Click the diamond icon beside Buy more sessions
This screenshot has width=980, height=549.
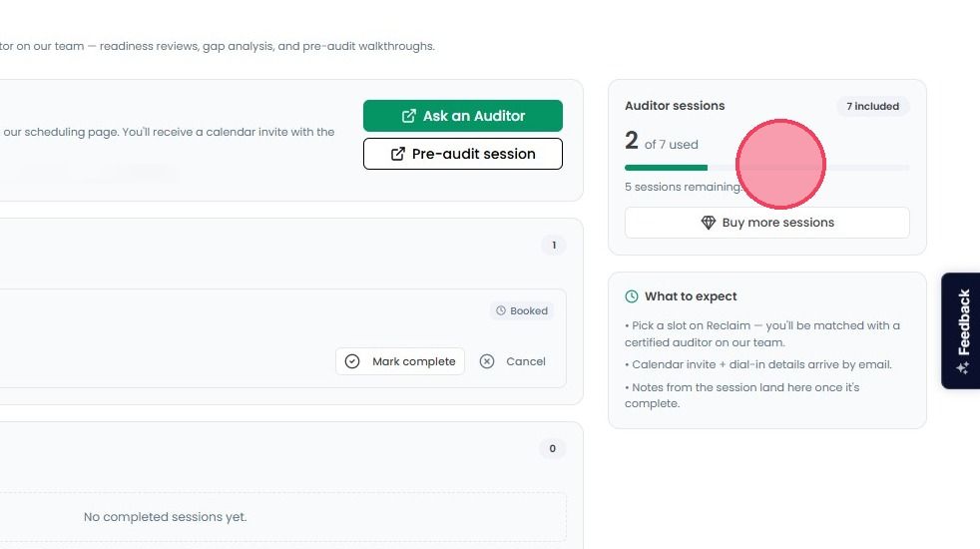[x=709, y=223]
